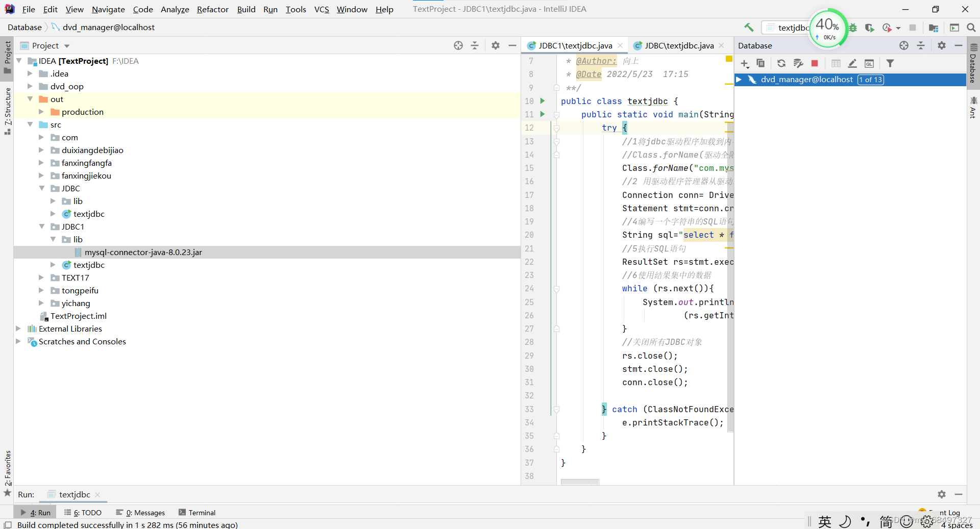Screen dimensions: 980x529
Task: Click the editor horizontal scrollbar thumb
Action: pyautogui.click(x=580, y=482)
